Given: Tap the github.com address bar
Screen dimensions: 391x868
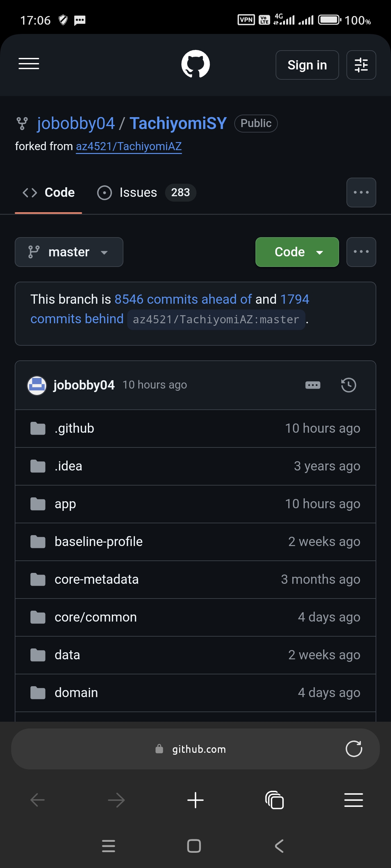Looking at the screenshot, I should 195,749.
